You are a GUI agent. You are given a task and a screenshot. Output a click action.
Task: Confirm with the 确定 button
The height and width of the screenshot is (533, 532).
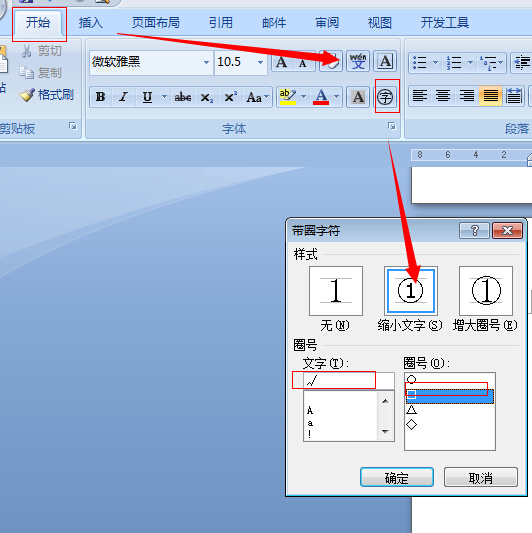click(x=397, y=478)
